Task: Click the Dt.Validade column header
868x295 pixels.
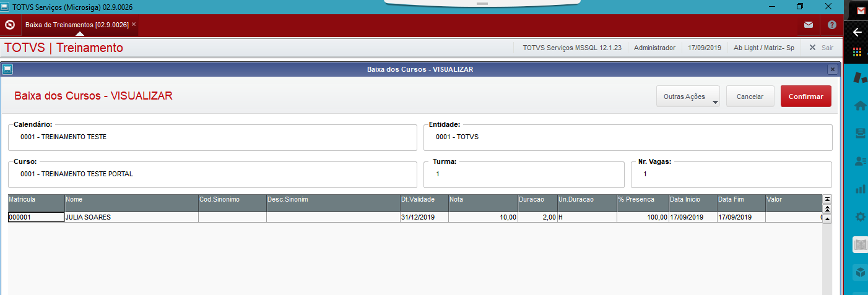Action: [424, 203]
